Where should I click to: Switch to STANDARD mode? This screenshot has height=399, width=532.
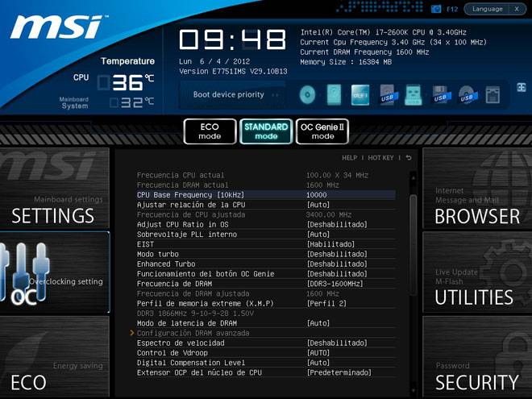266,131
